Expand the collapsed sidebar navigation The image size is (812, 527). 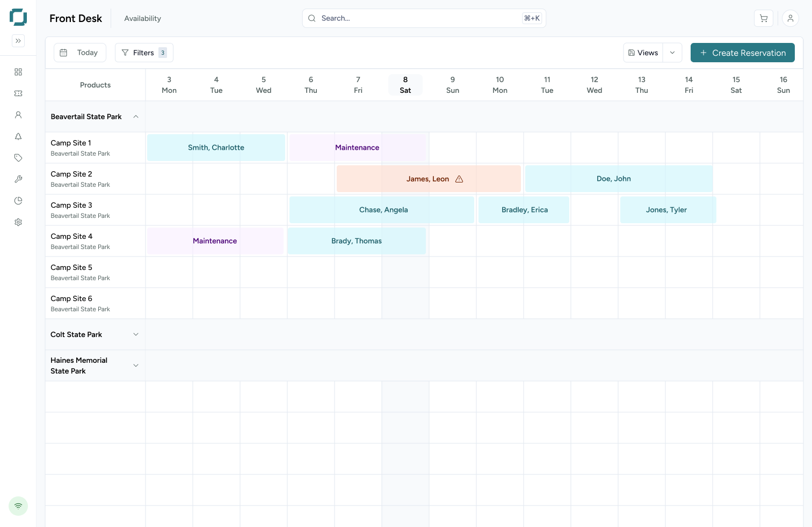coord(18,41)
